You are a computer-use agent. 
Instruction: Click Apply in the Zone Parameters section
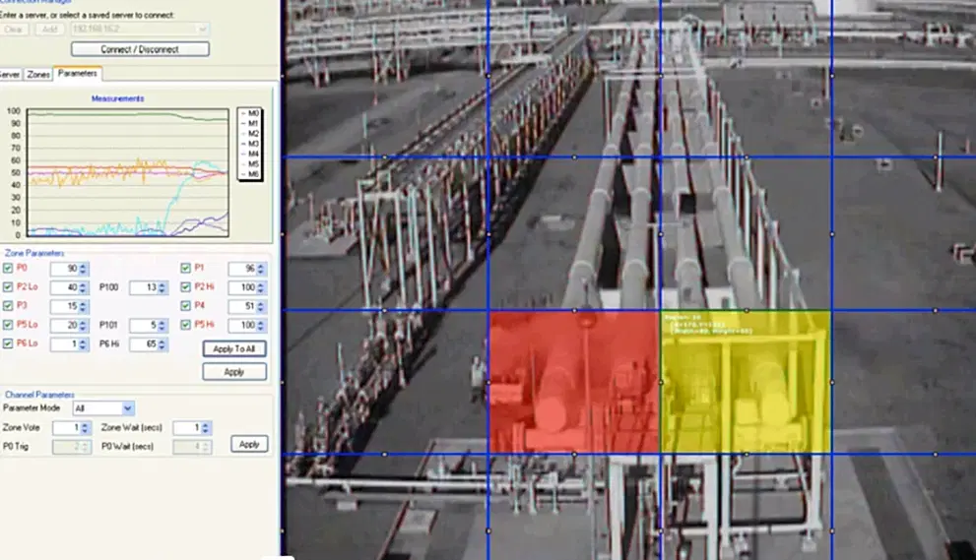click(234, 372)
